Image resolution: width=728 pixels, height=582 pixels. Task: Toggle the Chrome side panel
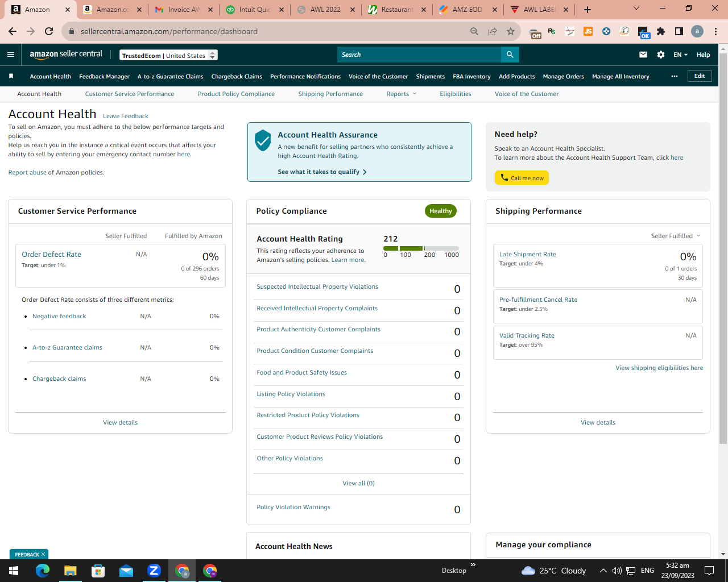pyautogui.click(x=679, y=31)
